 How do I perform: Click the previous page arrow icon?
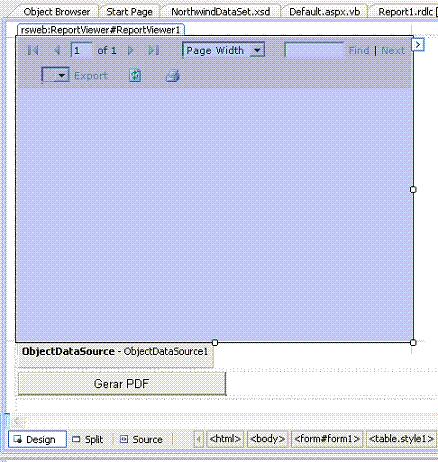[57, 50]
